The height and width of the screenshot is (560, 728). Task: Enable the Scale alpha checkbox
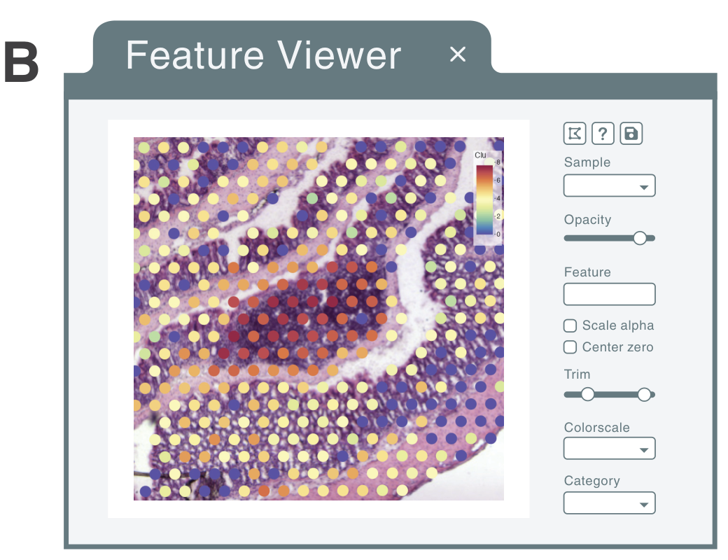[570, 325]
